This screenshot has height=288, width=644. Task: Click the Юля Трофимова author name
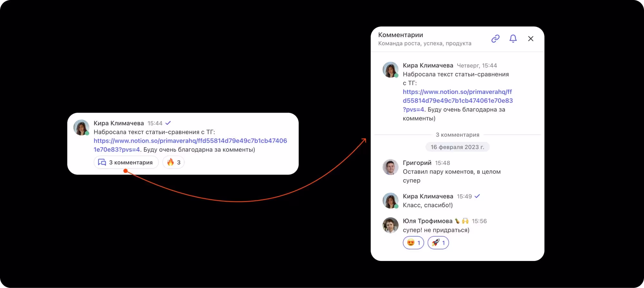(x=428, y=221)
